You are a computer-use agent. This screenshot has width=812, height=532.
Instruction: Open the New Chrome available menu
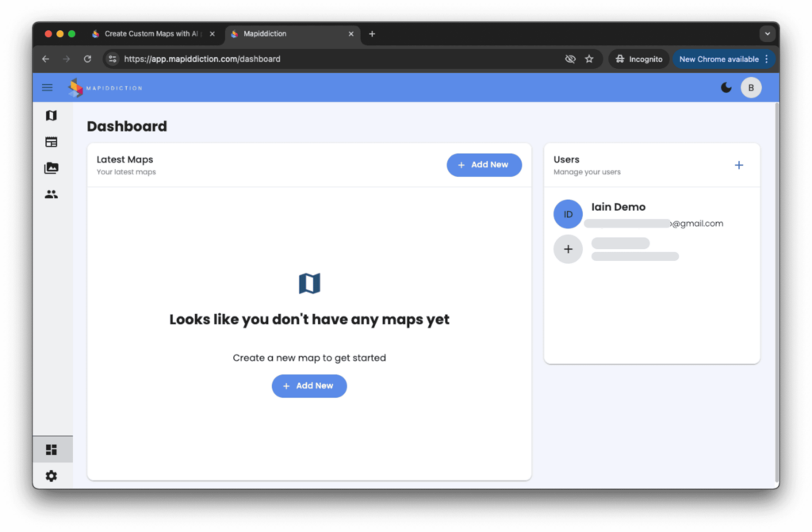click(724, 59)
